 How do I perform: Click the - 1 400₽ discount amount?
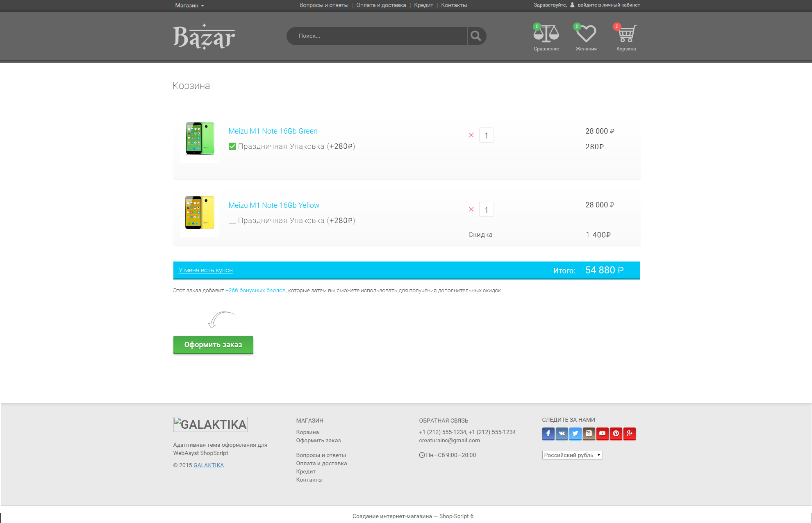tap(596, 235)
